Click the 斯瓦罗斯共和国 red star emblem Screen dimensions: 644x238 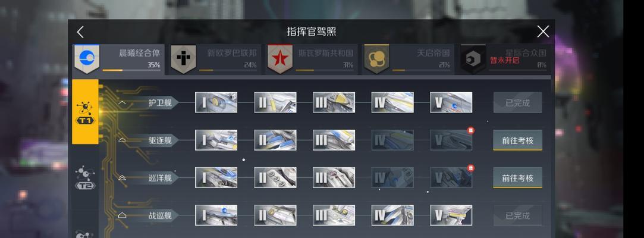(279, 59)
